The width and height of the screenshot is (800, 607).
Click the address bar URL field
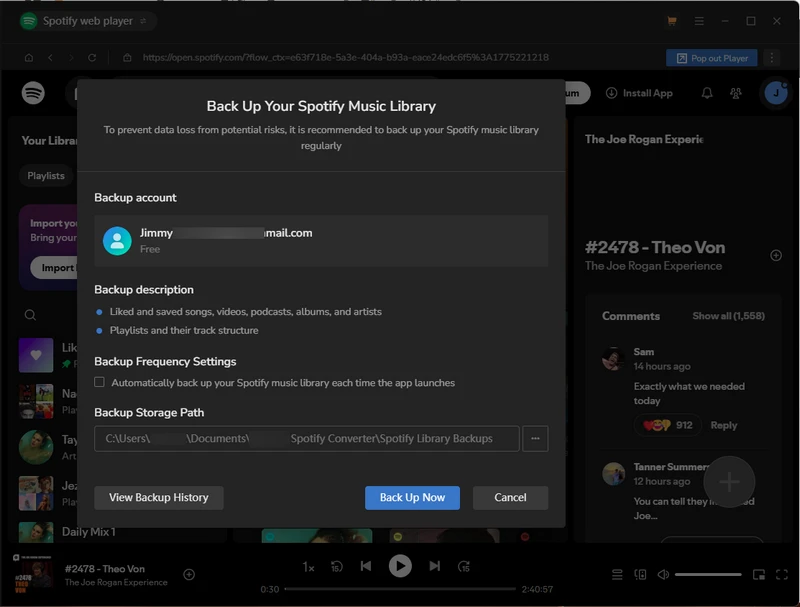345,58
